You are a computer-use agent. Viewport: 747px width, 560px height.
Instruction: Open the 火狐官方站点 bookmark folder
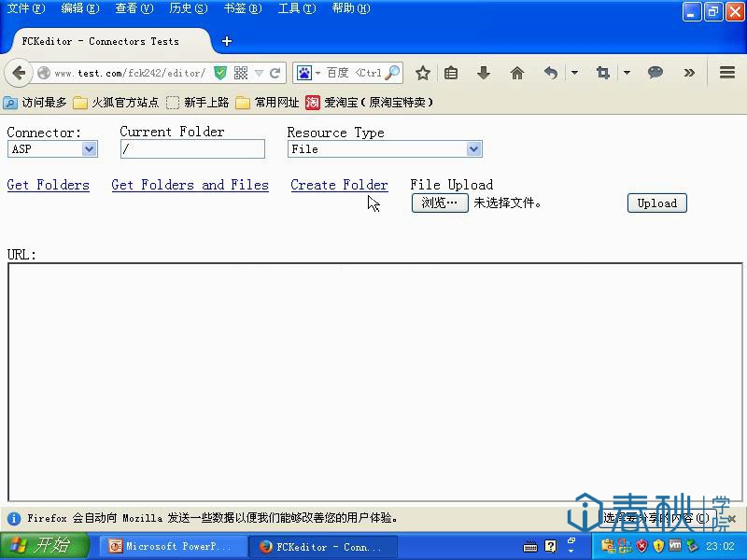[116, 103]
